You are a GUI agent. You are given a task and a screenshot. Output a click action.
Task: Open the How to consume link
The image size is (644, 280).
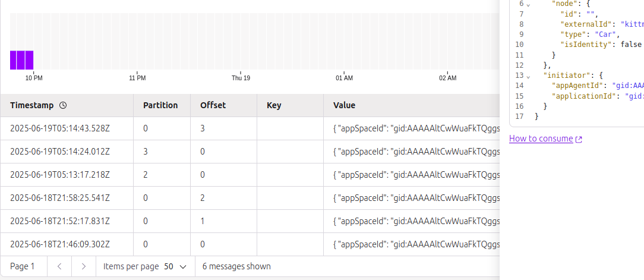click(x=541, y=139)
